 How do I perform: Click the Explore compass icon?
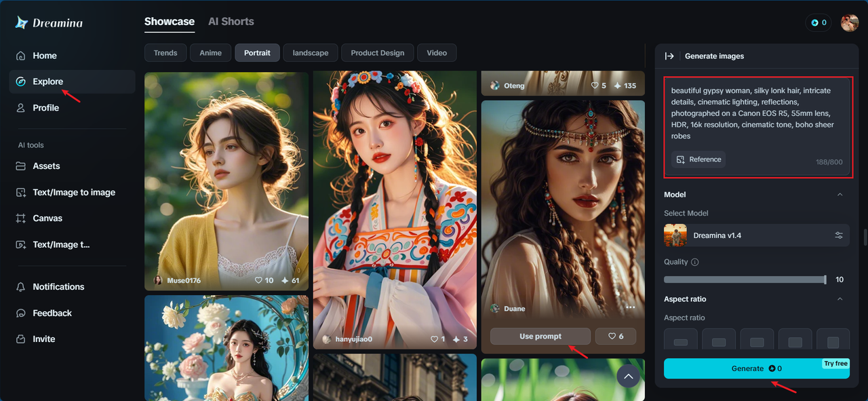point(21,81)
